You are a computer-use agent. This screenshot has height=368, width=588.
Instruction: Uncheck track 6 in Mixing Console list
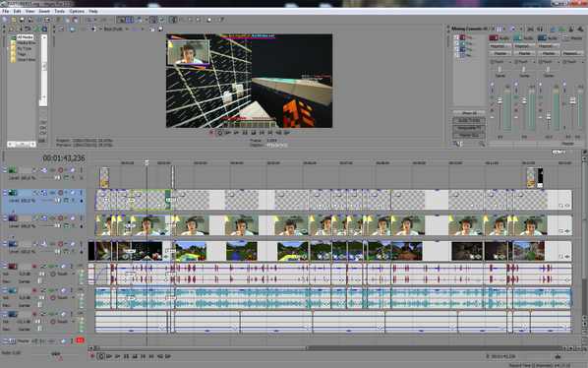coord(456,43)
